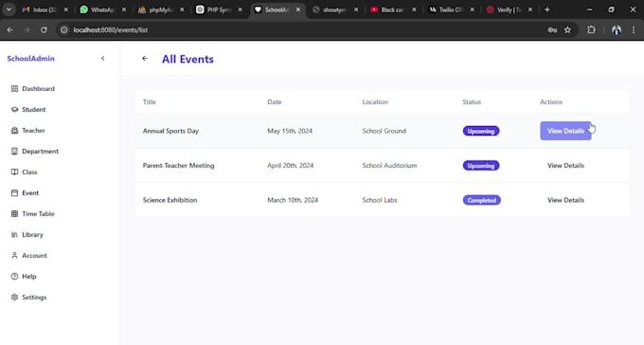Screen dimensions: 644x345
Task: Click the May 15th, 2024 date
Action: 290,131
